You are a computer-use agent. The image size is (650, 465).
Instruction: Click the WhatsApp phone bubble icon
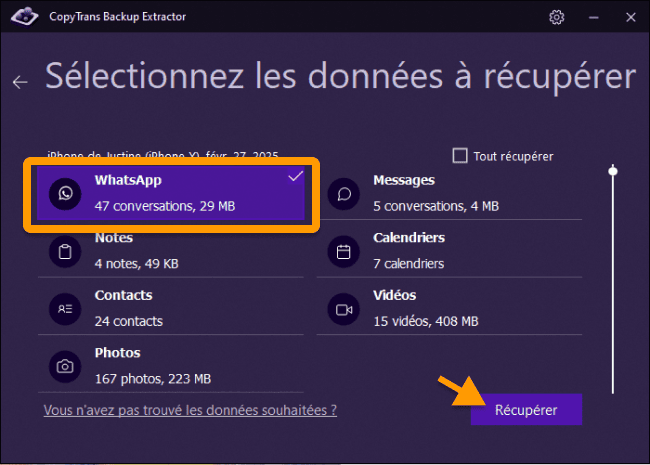65,194
